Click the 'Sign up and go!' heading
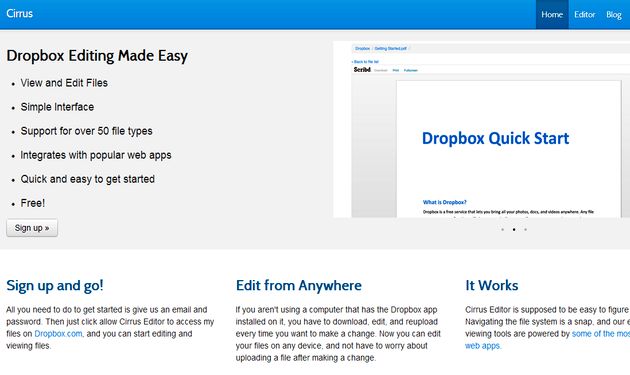 [55, 285]
